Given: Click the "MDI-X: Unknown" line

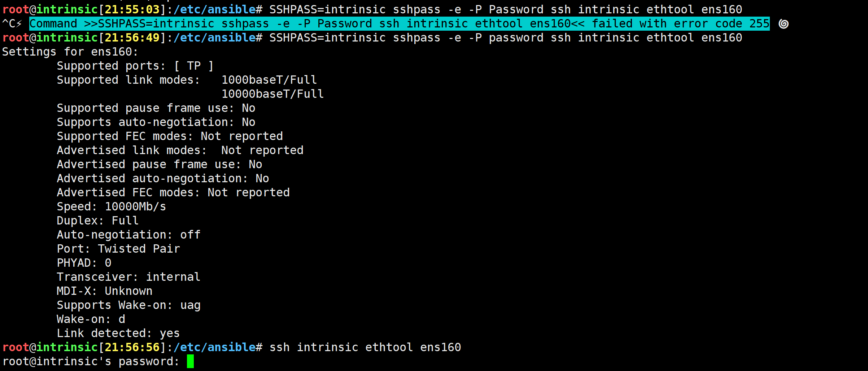Looking at the screenshot, I should click(x=104, y=291).
